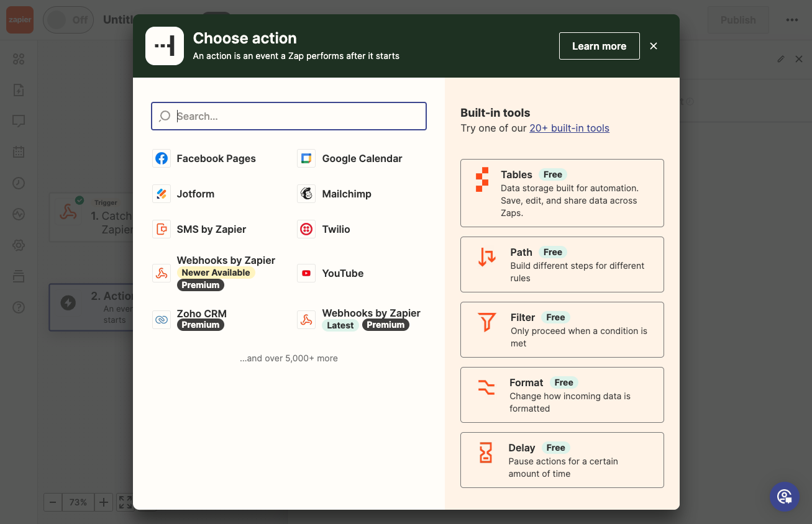Viewport: 812px width, 524px height.
Task: Open the history clock sidebar icon
Action: click(x=19, y=183)
